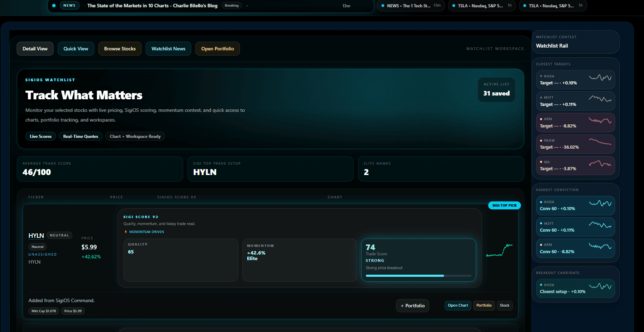Image resolution: width=644 pixels, height=332 pixels.
Task: Select the Real-Time Quotes chip
Action: tap(81, 136)
